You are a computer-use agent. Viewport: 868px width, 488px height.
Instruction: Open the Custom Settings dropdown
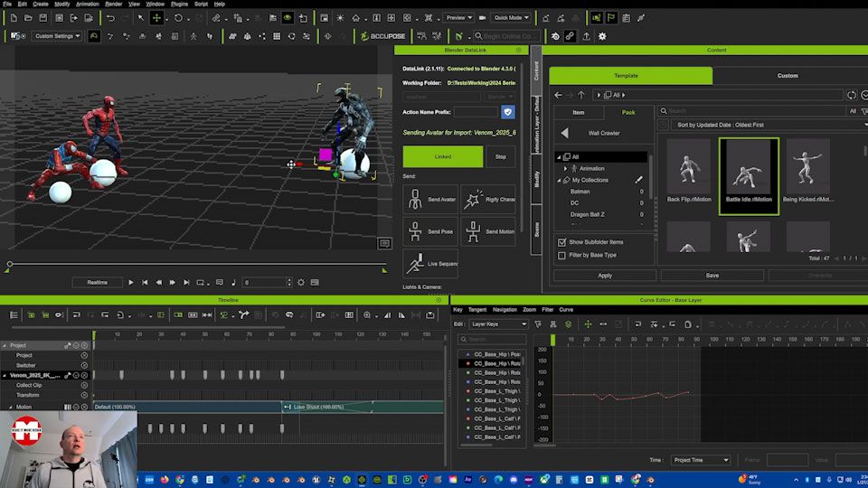pyautogui.click(x=58, y=36)
